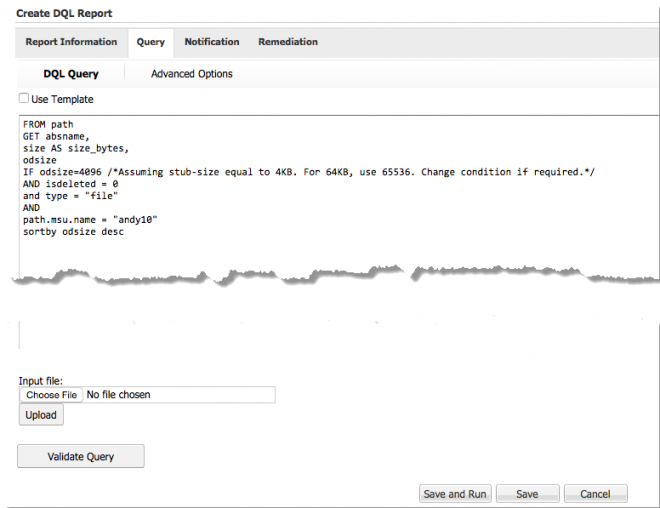This screenshot has width=660, height=508.
Task: Click the 'IF odsize=4096' condition line
Action: tap(309, 172)
